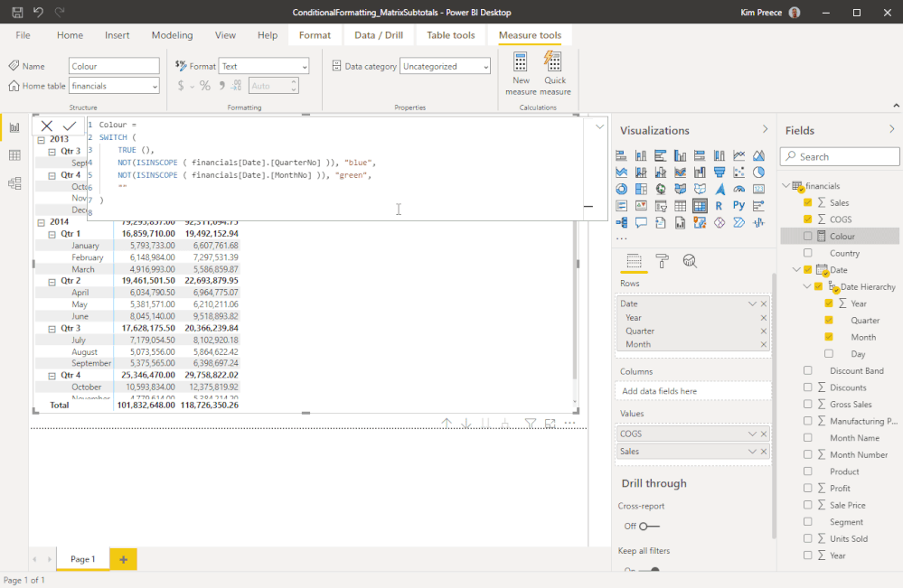
Task: Choose the Line chart visualization
Action: [738, 155]
